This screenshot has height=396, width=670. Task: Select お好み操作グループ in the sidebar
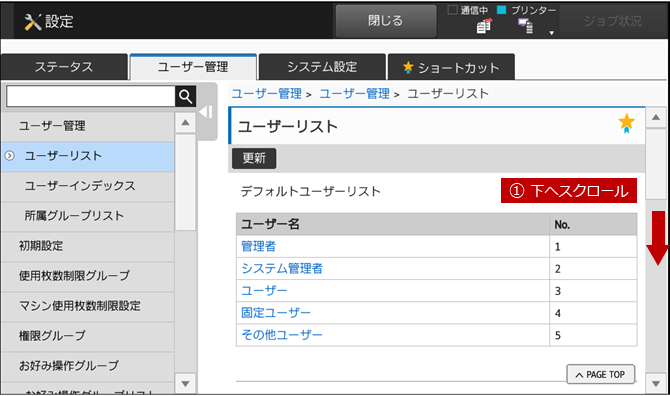point(88,366)
